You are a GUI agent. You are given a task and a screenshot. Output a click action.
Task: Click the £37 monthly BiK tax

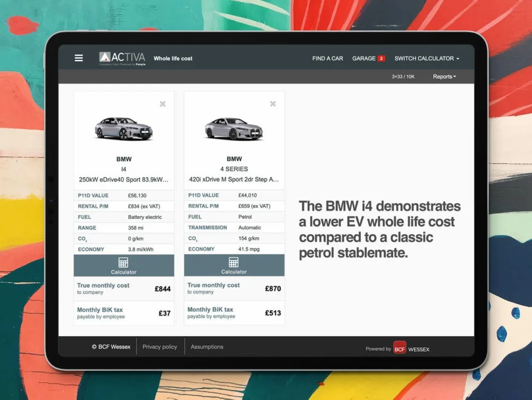[164, 313]
